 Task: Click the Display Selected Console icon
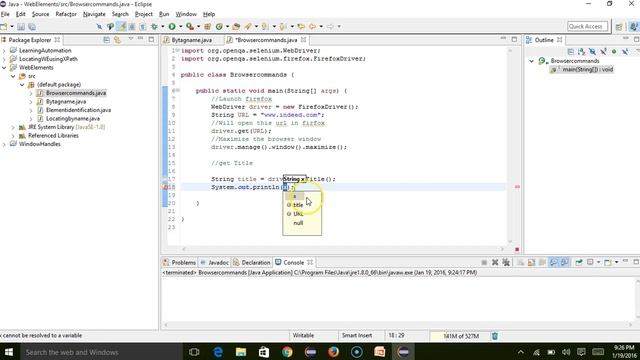click(590, 262)
